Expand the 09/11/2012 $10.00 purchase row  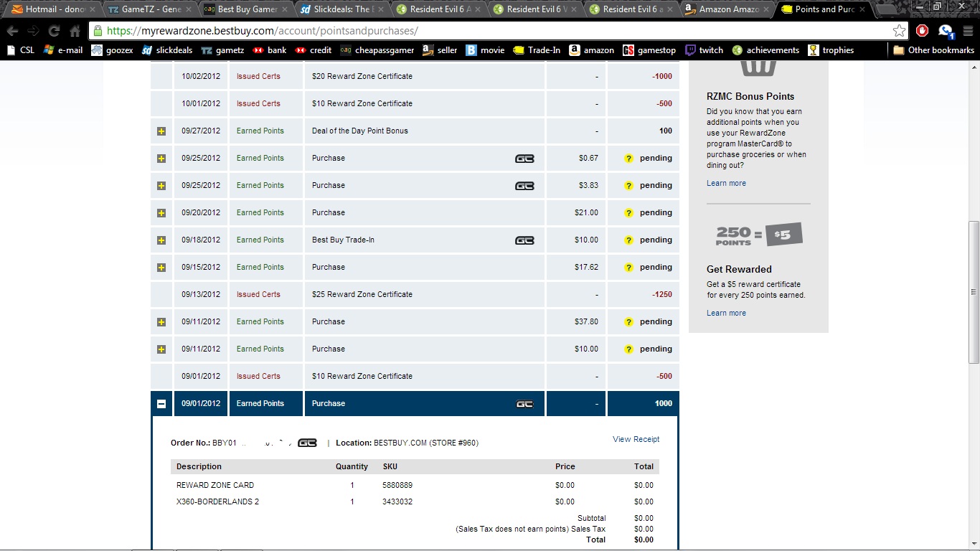click(161, 349)
